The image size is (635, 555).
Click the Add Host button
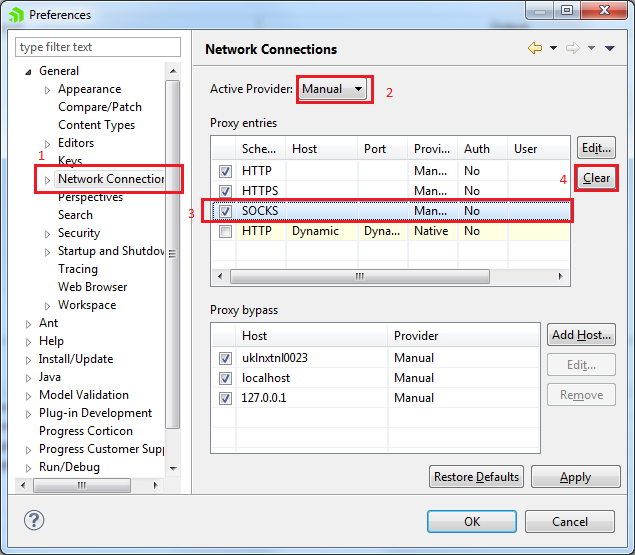[x=581, y=335]
